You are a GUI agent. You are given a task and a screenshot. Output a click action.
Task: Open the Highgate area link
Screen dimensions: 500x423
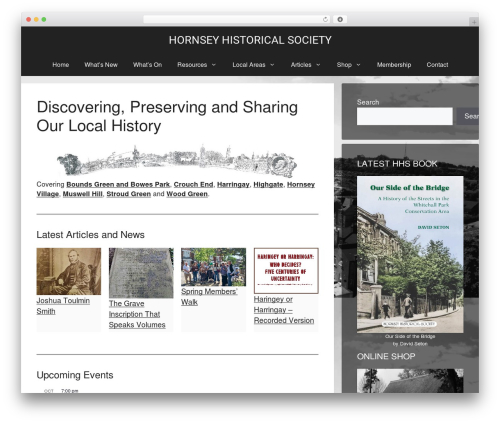[268, 184]
